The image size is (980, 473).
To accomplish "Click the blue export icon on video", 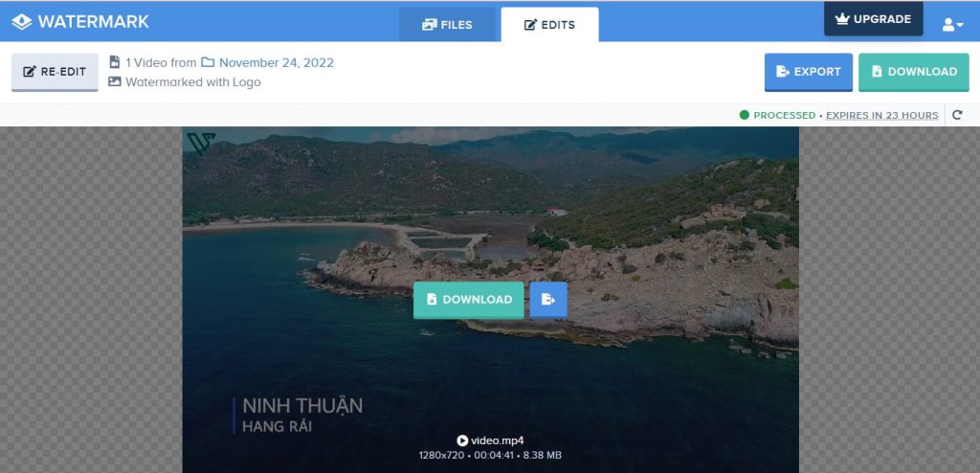I will click(547, 300).
